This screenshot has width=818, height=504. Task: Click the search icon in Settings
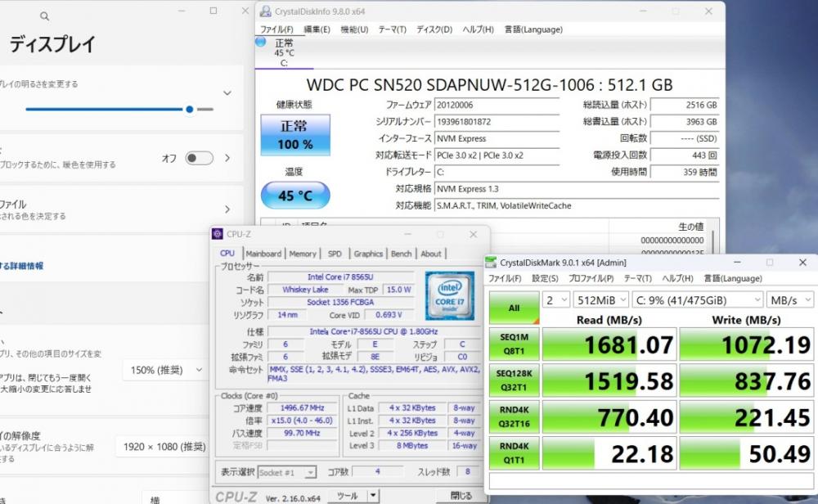click(44, 16)
